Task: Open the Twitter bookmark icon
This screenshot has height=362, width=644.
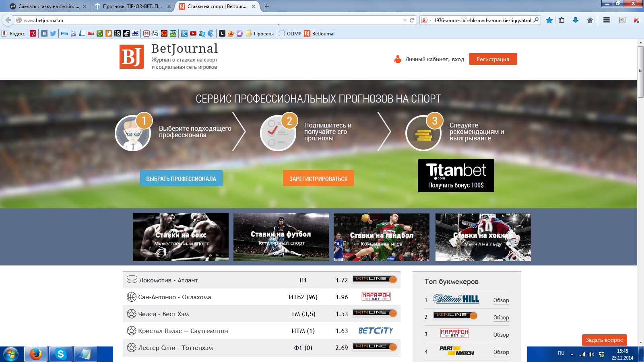Action: coord(53,33)
